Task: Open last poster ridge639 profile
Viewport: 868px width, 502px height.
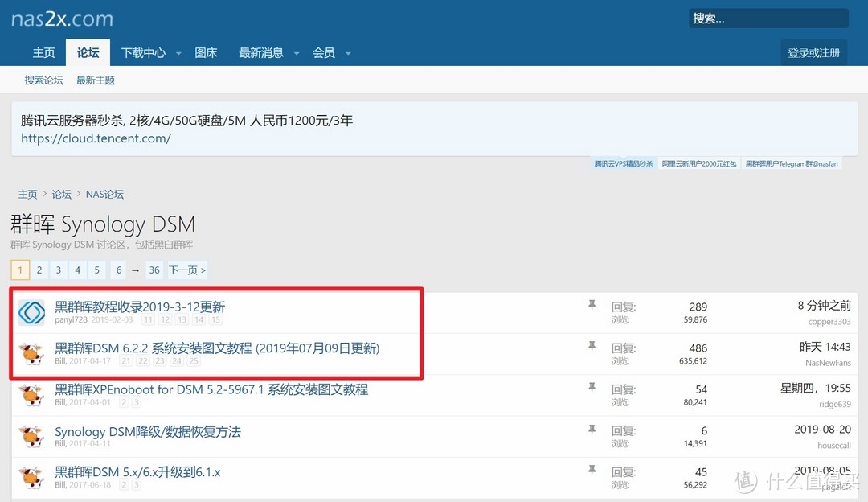Action: (x=835, y=405)
